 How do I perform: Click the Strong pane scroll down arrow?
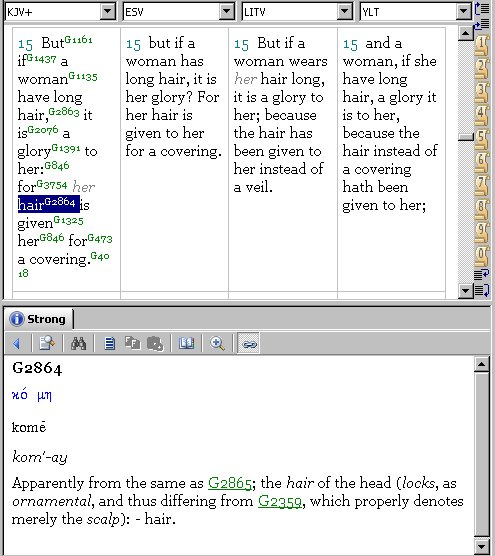(x=482, y=546)
